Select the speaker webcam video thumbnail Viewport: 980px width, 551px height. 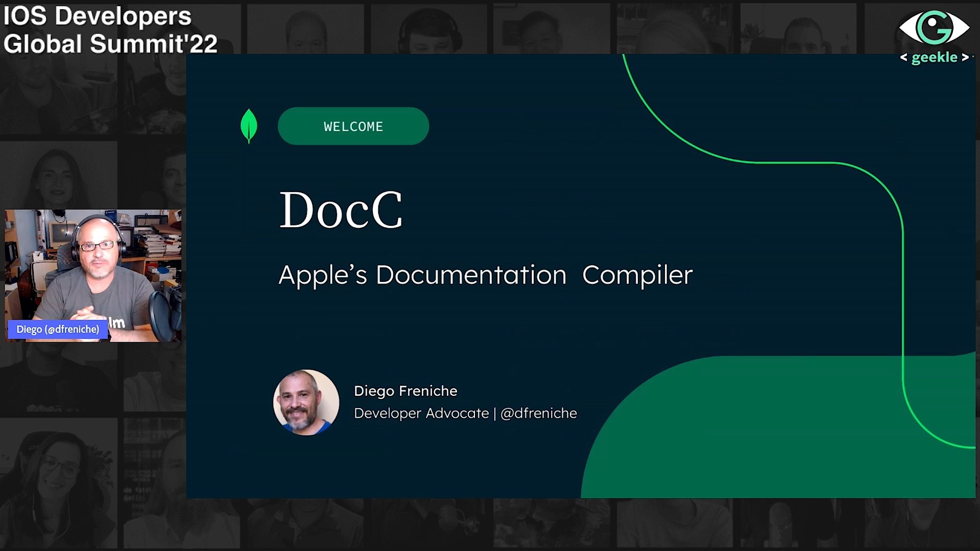coord(93,275)
